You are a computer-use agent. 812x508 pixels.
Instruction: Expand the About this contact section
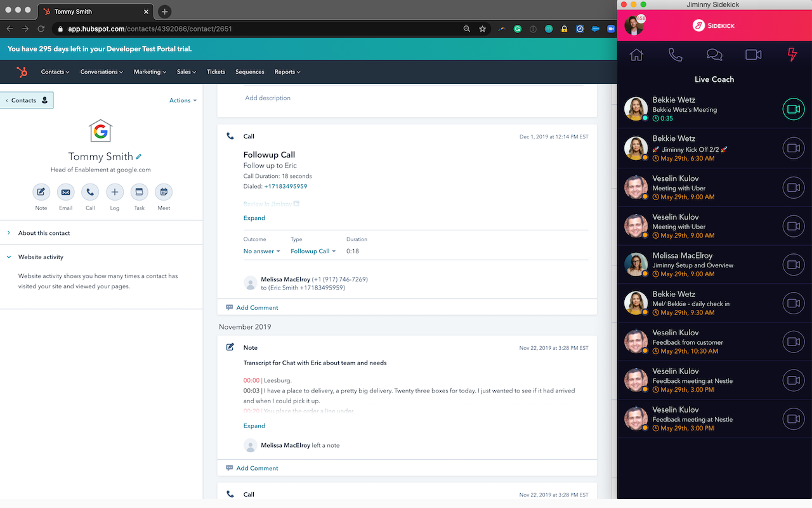click(x=44, y=233)
